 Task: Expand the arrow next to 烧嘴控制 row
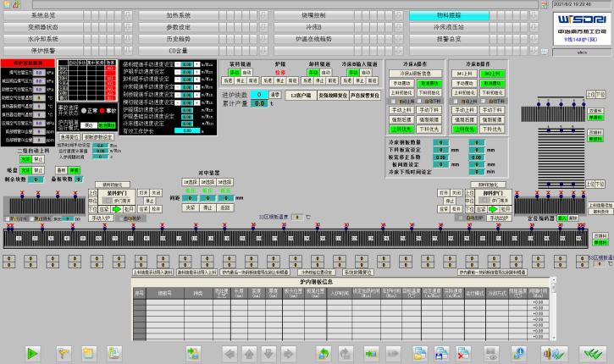399,15
